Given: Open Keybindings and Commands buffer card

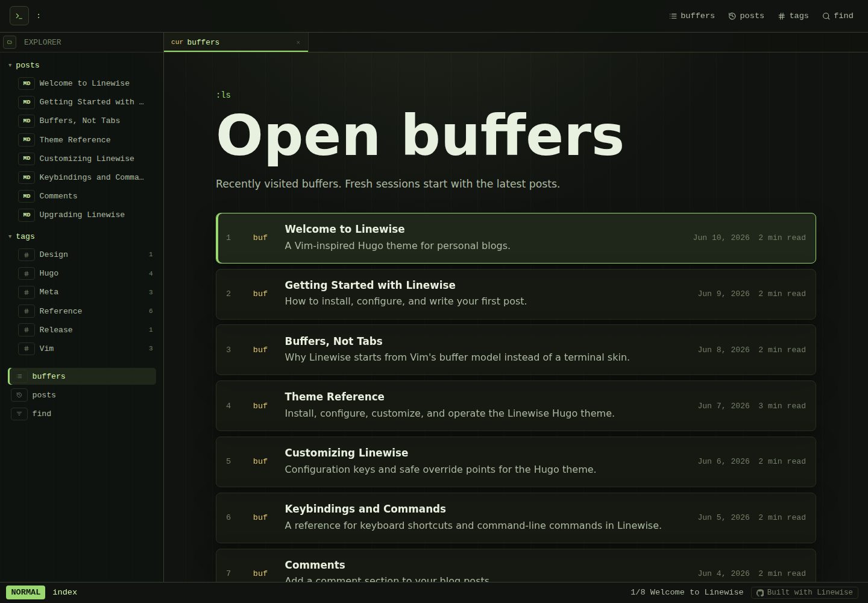Looking at the screenshot, I should [516, 518].
